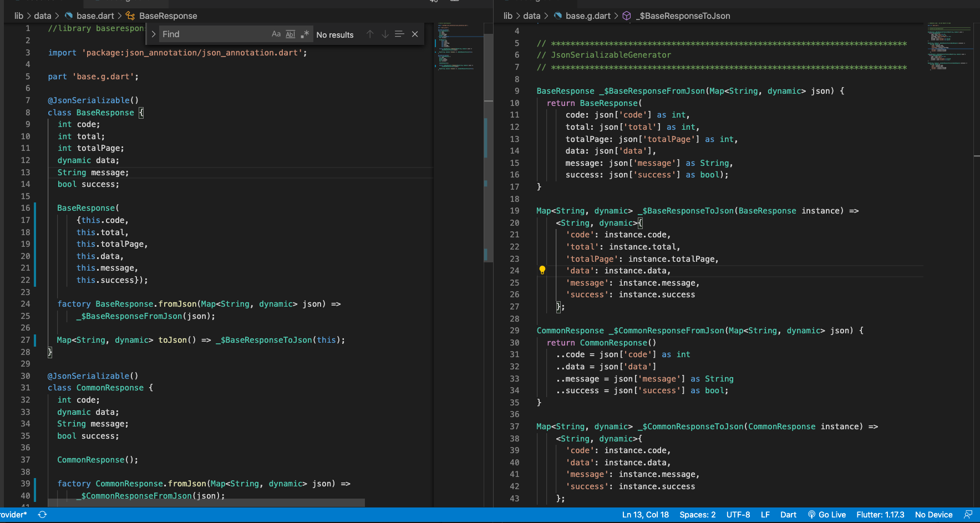Click class symbol icon beside BaseResponse breadcrumb
This screenshot has width=980, height=523.
pos(130,16)
